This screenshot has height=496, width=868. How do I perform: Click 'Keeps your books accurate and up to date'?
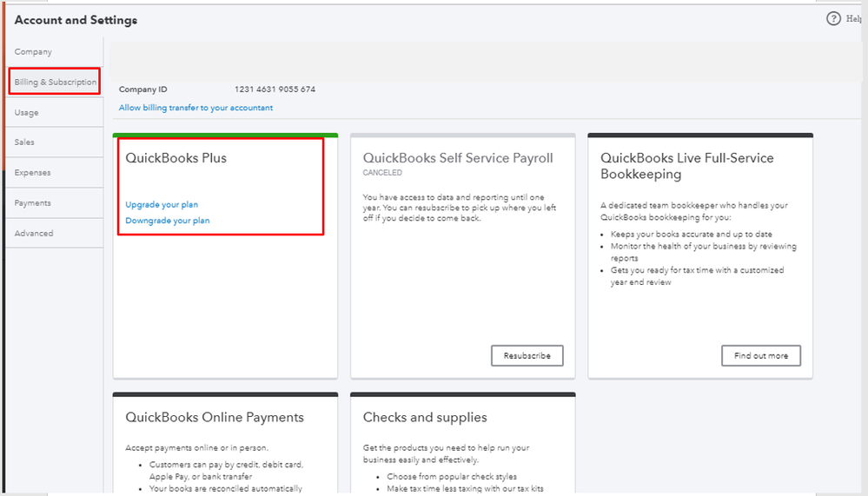pos(692,235)
